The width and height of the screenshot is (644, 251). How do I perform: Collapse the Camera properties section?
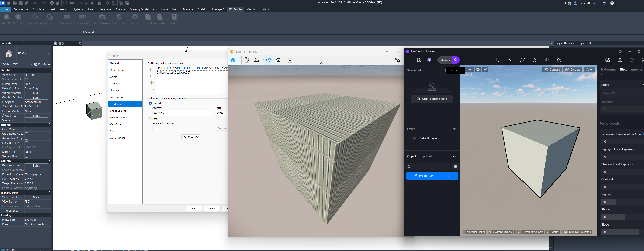point(49,161)
